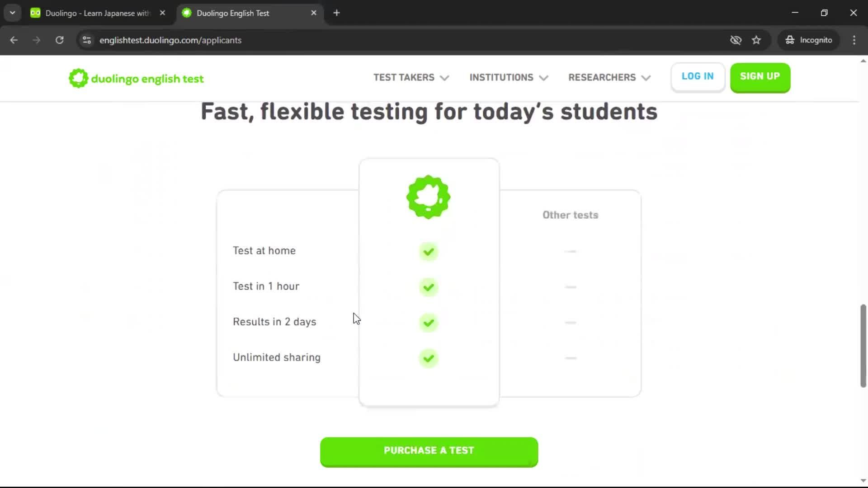The width and height of the screenshot is (868, 488).
Task: Click the browser back navigation arrow
Action: pyautogui.click(x=14, y=40)
